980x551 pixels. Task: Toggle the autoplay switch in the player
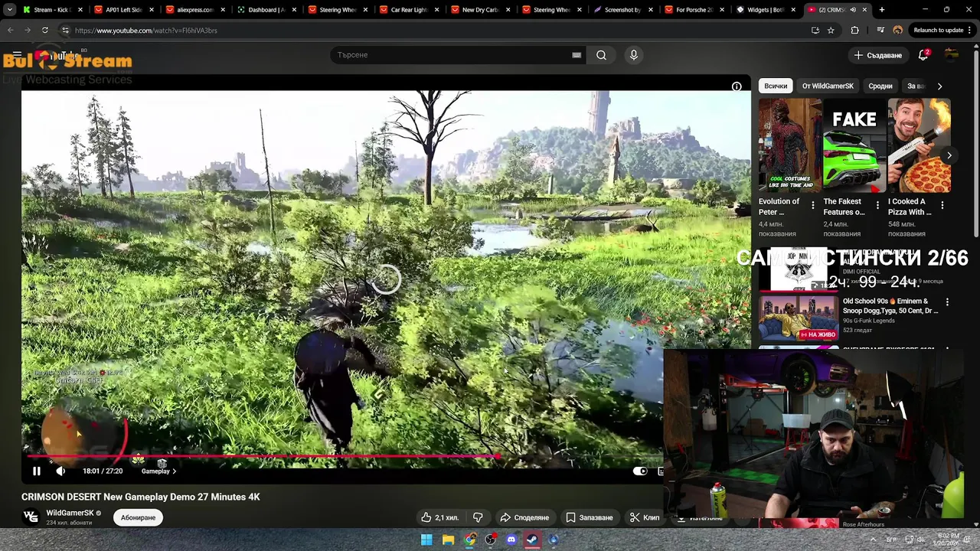(640, 471)
